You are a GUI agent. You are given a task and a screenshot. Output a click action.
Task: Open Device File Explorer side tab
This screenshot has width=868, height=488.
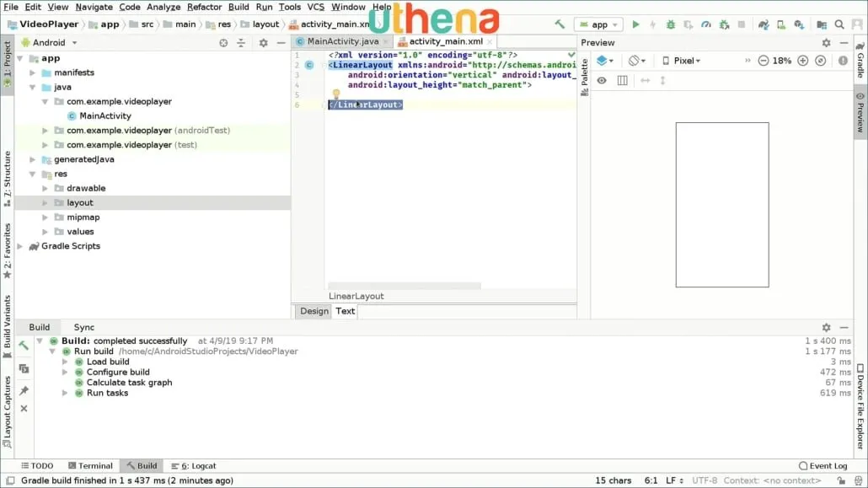[x=860, y=406]
